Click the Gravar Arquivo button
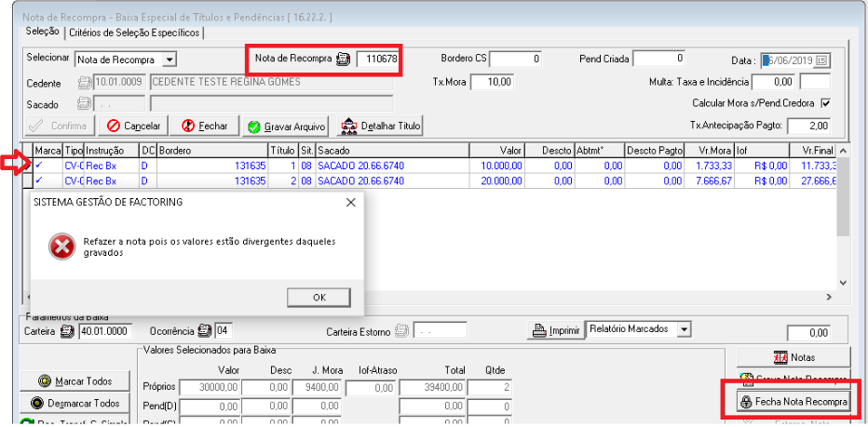The width and height of the screenshot is (868, 427). [285, 126]
